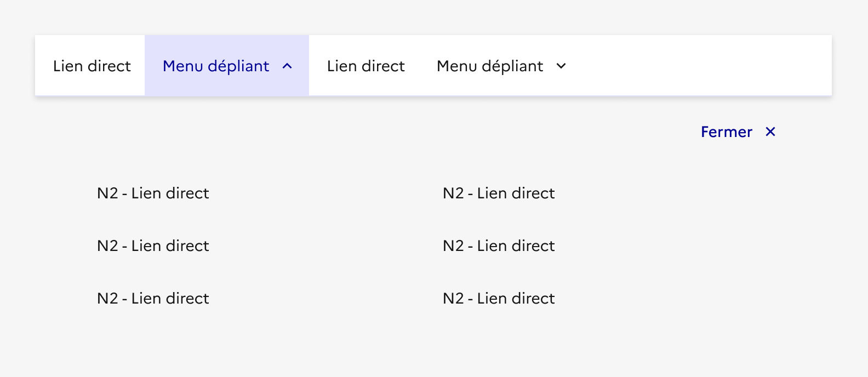Collapse the open menu via up chevron
Screen dimensions: 868x377
coord(287,66)
